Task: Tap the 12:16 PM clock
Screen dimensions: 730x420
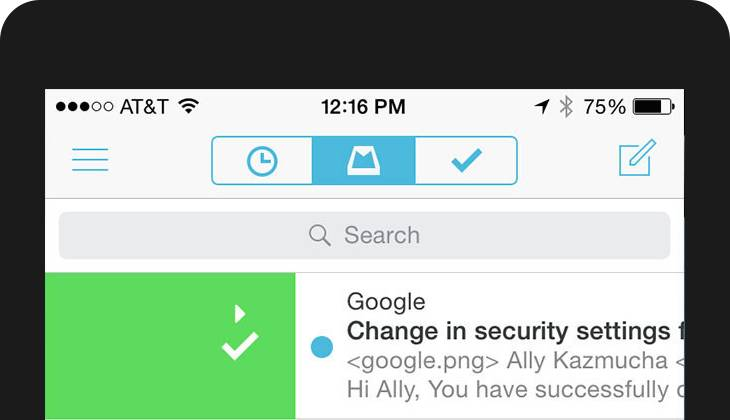Action: 363,107
